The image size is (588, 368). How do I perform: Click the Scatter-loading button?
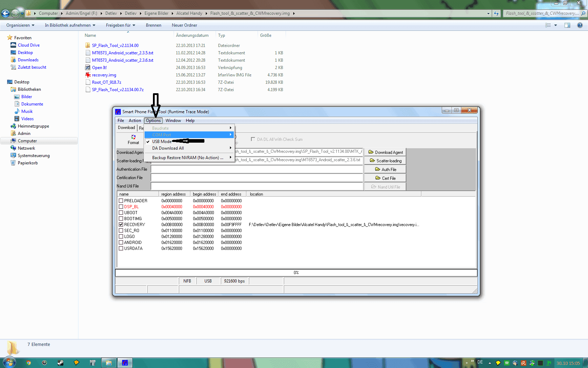[385, 161]
